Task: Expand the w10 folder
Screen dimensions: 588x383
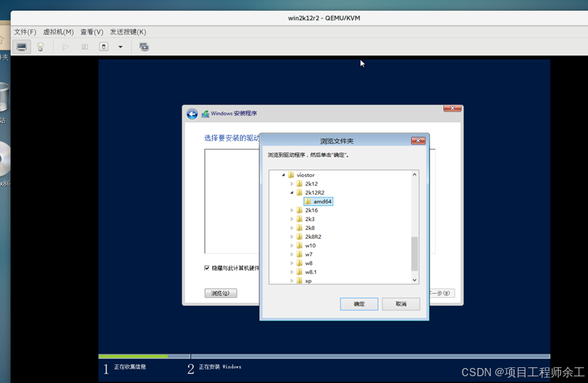Action: click(x=292, y=246)
